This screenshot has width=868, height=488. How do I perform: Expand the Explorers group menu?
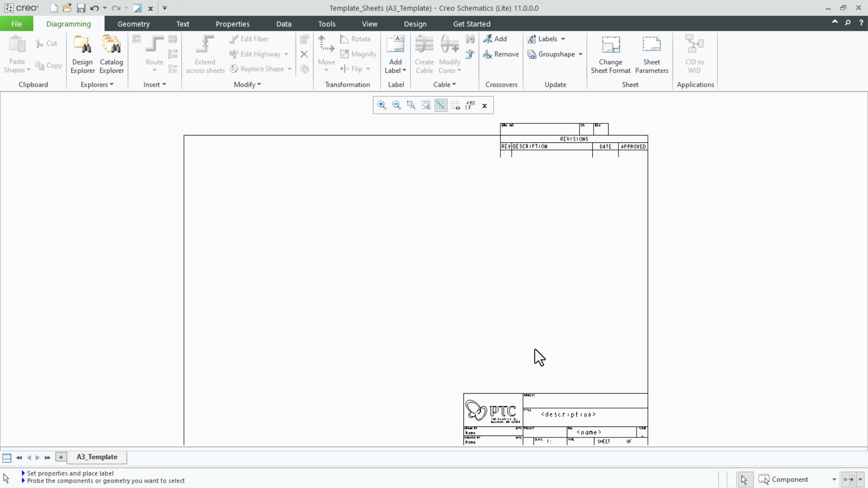tap(97, 84)
